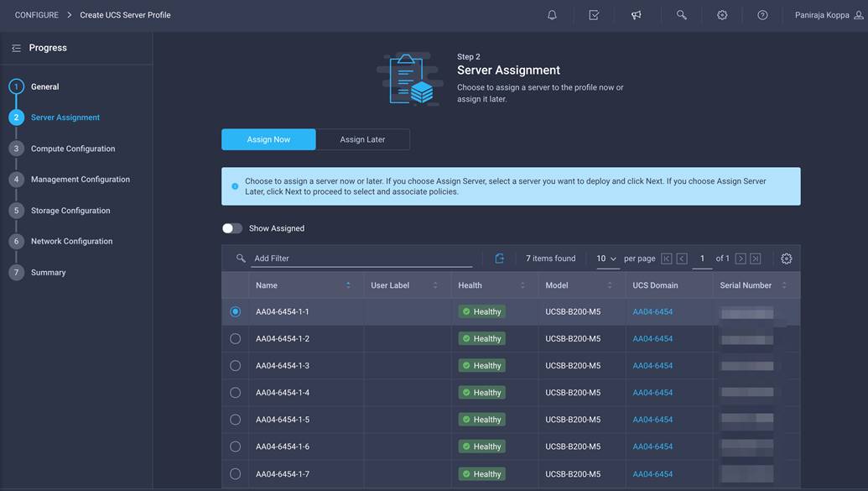
Task: Click the info icon in the blue banner
Action: point(235,186)
